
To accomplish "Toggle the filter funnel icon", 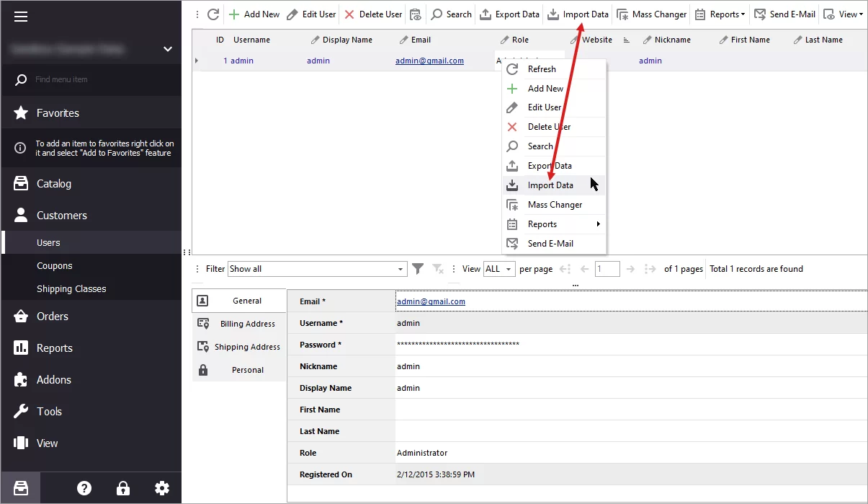I will (x=418, y=268).
